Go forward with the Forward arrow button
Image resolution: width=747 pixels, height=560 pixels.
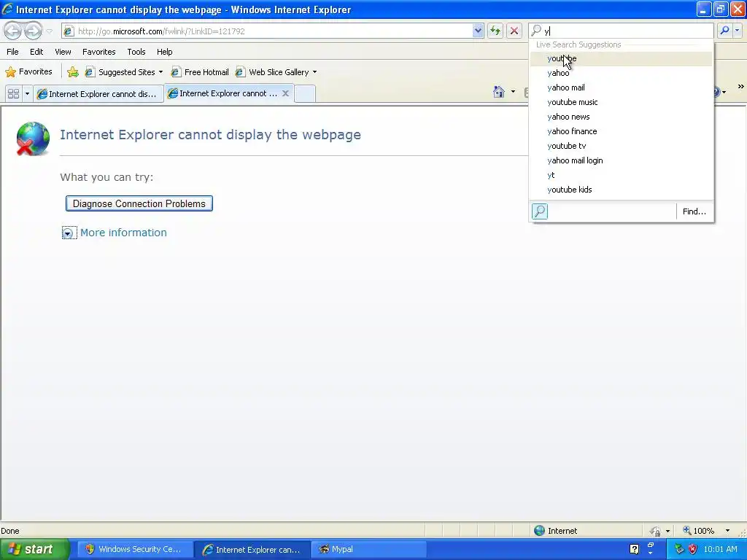pos(33,31)
